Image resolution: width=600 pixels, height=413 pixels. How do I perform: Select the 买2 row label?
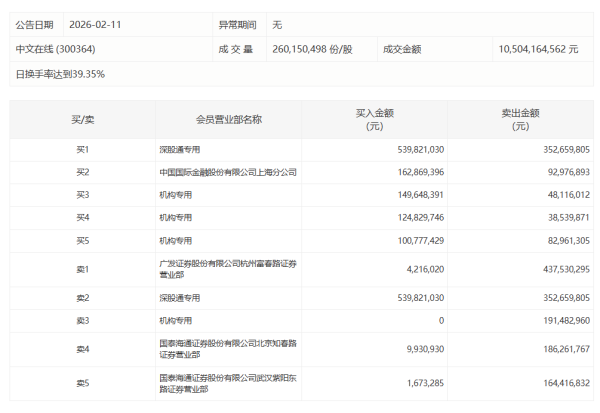pyautogui.click(x=83, y=172)
